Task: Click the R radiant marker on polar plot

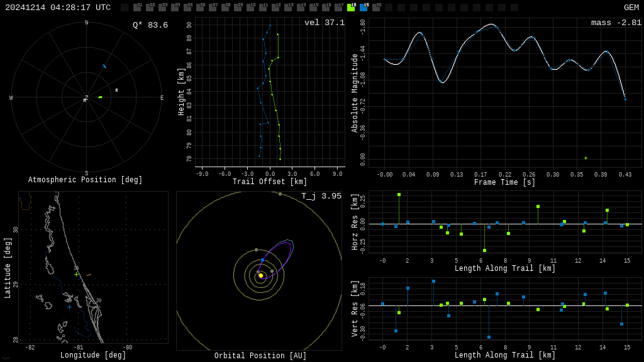Action: [116, 90]
